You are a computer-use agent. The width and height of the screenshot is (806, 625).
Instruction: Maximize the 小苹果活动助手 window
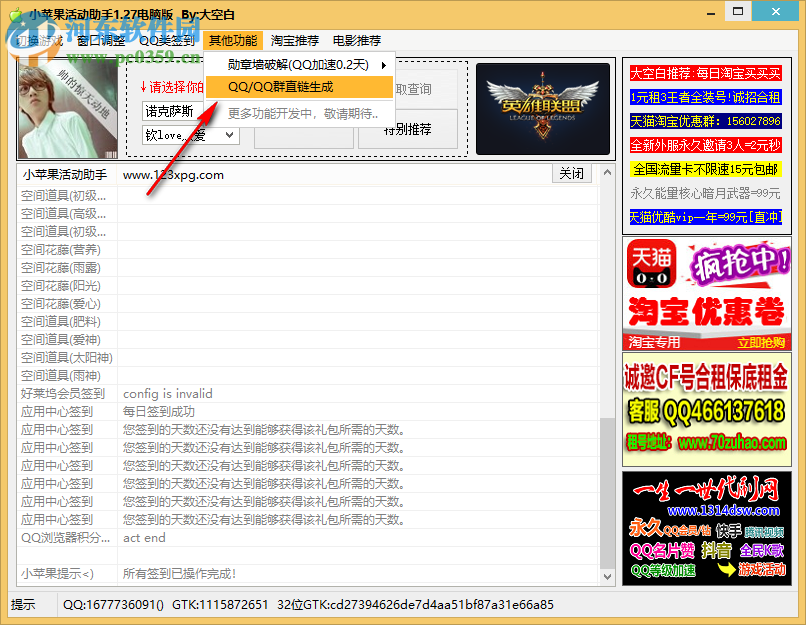click(x=738, y=11)
